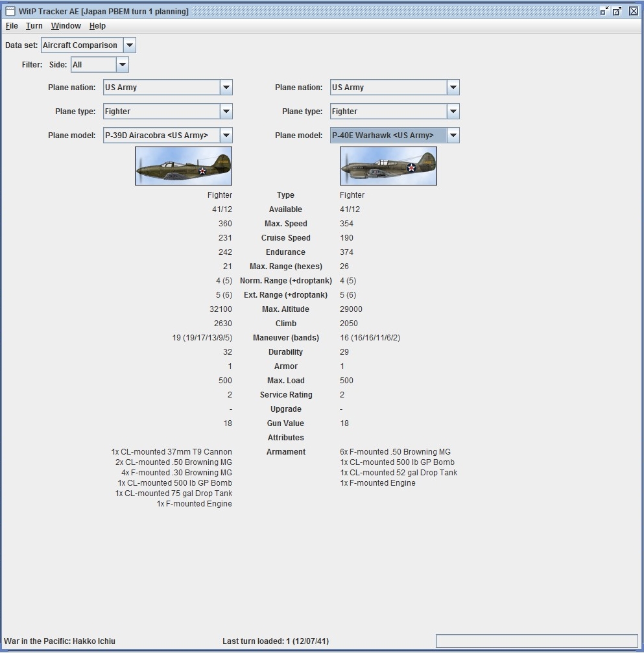
Task: Click the P-40E climb value 2050
Action: (x=349, y=324)
